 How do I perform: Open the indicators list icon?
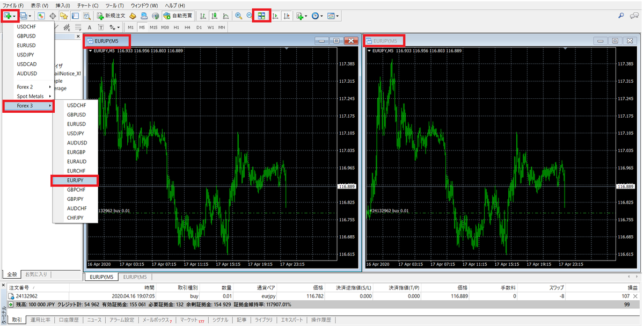coord(301,16)
